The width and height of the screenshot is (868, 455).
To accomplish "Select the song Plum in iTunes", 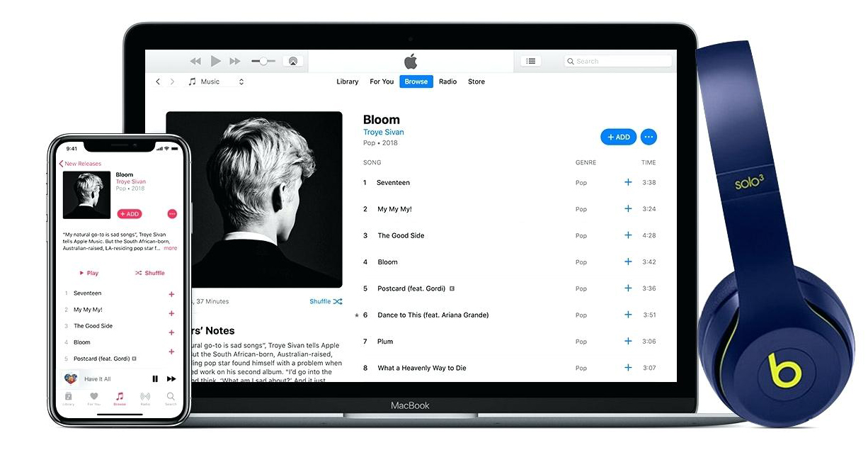I will click(385, 342).
